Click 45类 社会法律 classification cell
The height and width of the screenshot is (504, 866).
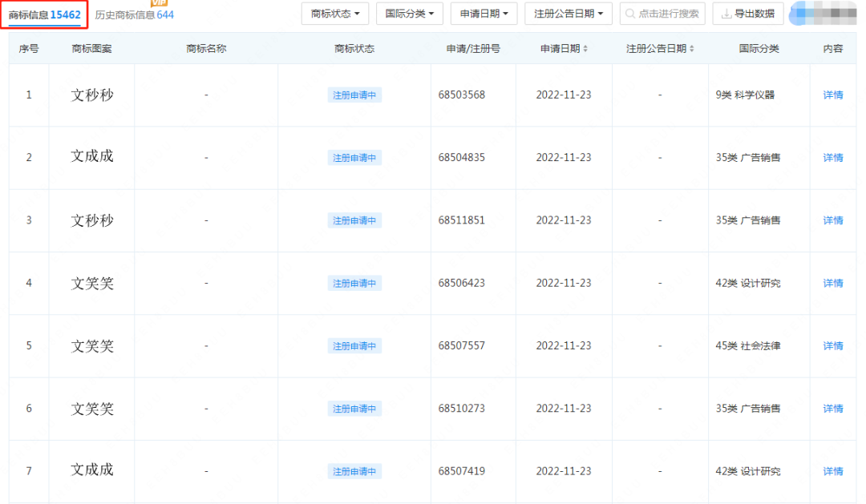pos(748,345)
